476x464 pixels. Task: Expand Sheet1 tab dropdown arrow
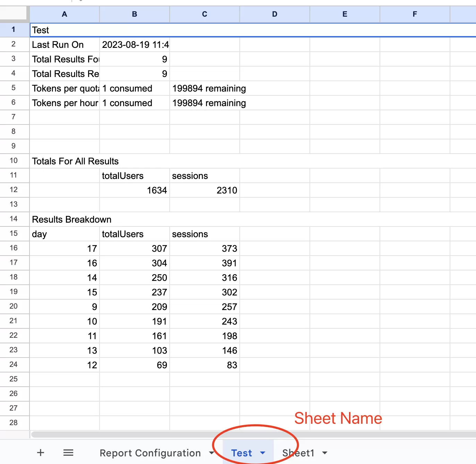[x=325, y=453]
